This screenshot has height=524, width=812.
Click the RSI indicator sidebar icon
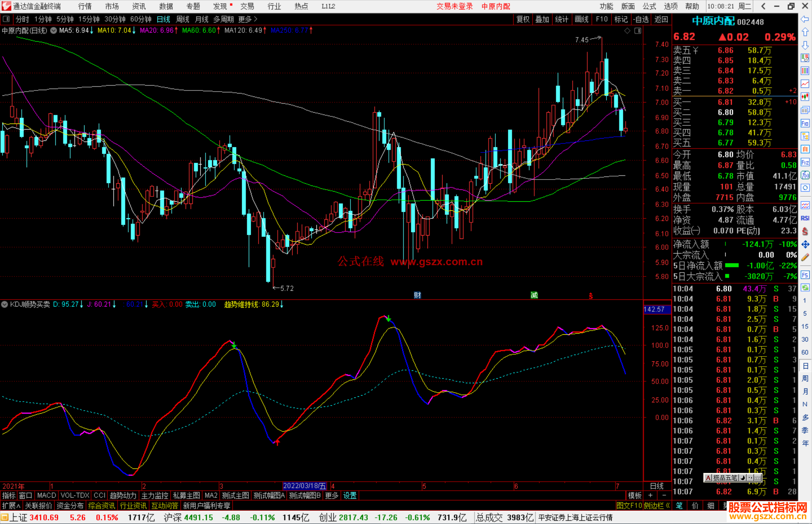805,218
